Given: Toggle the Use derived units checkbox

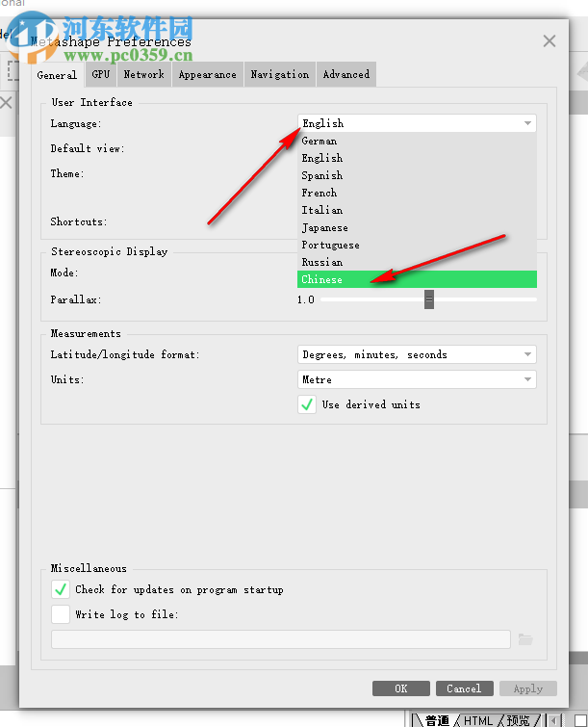Looking at the screenshot, I should coord(307,404).
